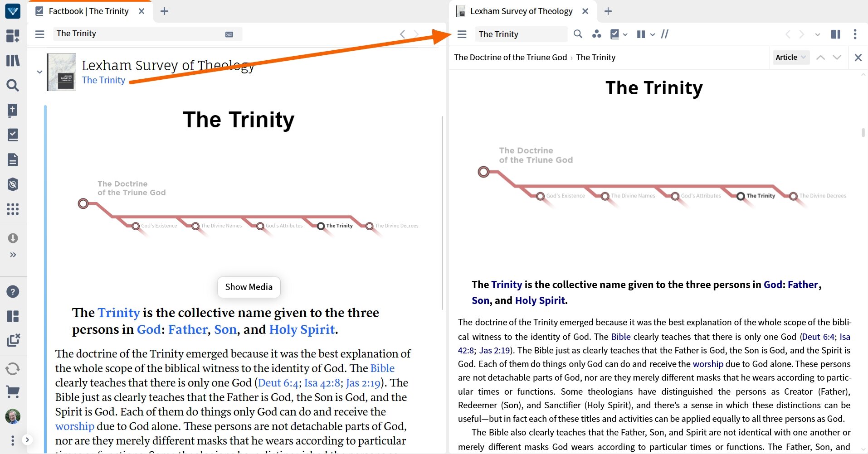
Task: Click the keyboard icon in the Factbook input
Action: point(229,34)
